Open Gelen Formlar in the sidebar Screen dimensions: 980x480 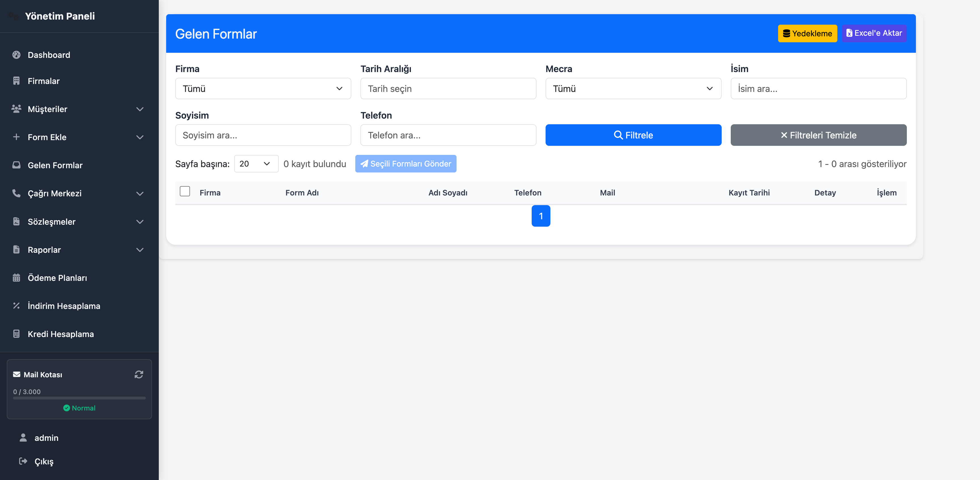[x=55, y=165]
